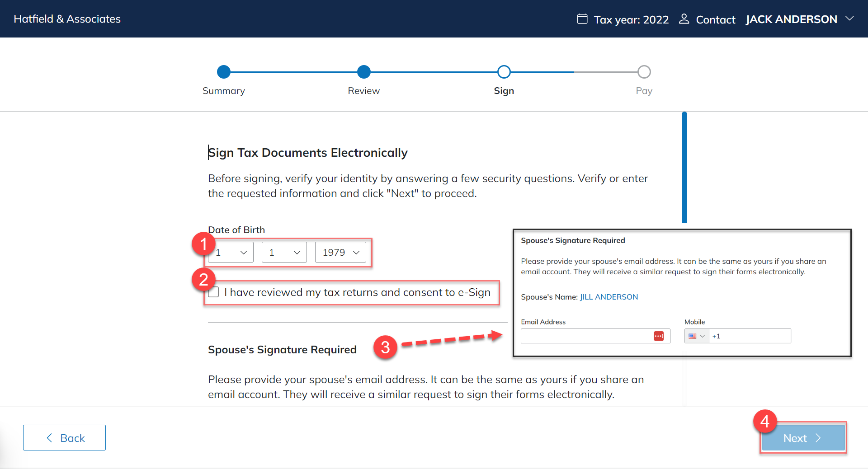Go to the Review step
The image size is (868, 469).
364,72
